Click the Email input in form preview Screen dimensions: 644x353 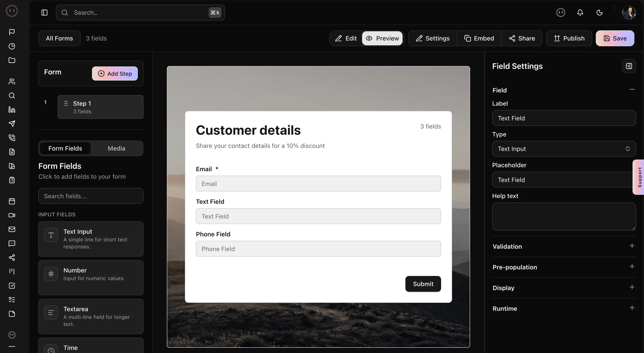318,184
